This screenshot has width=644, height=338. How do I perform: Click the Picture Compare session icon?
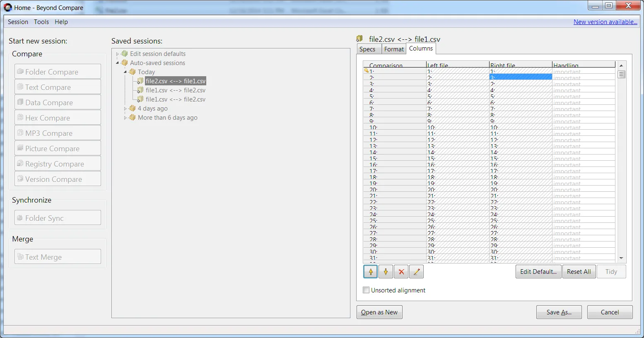[x=20, y=148]
